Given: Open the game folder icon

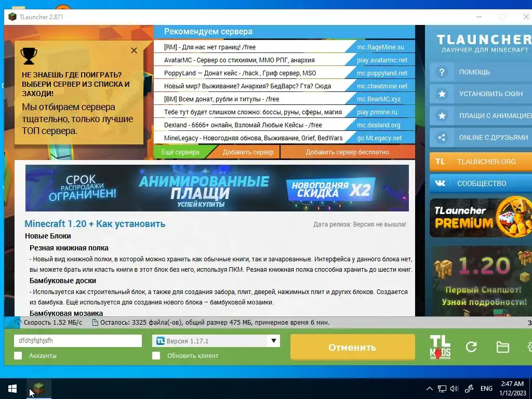Looking at the screenshot, I should point(502,347).
